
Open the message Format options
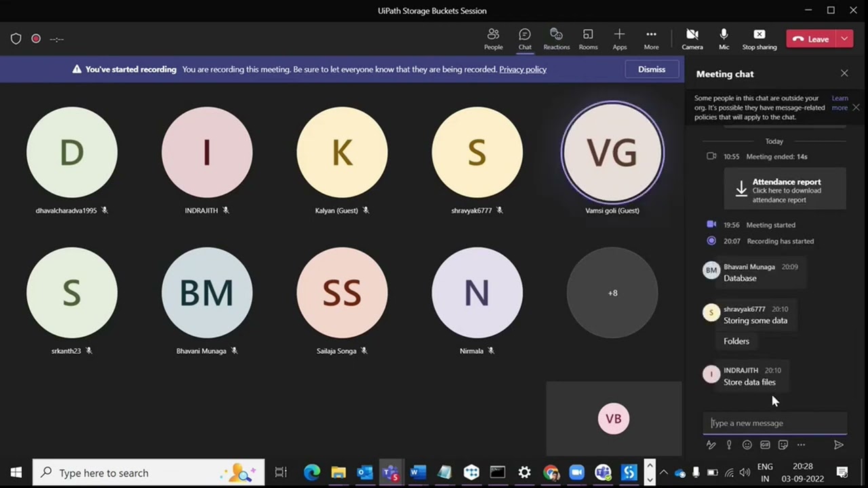click(x=711, y=445)
